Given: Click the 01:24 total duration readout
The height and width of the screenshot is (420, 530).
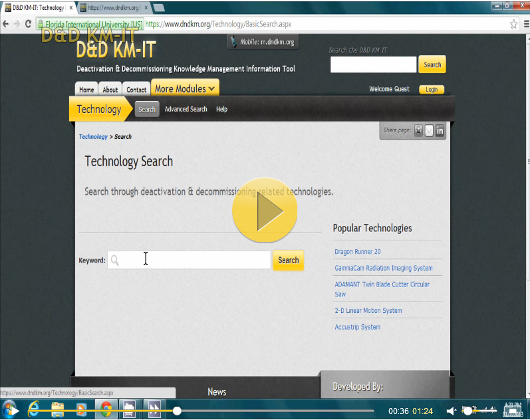Looking at the screenshot, I should [422, 411].
